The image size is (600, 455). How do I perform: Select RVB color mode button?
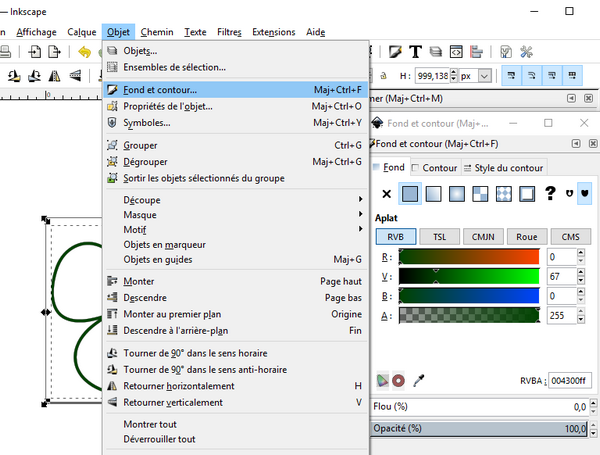pos(396,237)
